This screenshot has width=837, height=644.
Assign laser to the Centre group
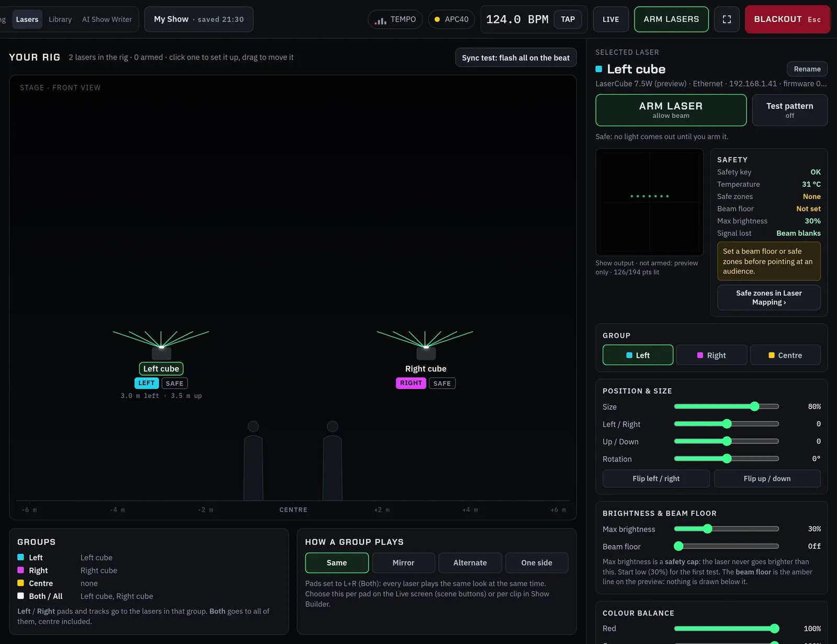click(785, 355)
